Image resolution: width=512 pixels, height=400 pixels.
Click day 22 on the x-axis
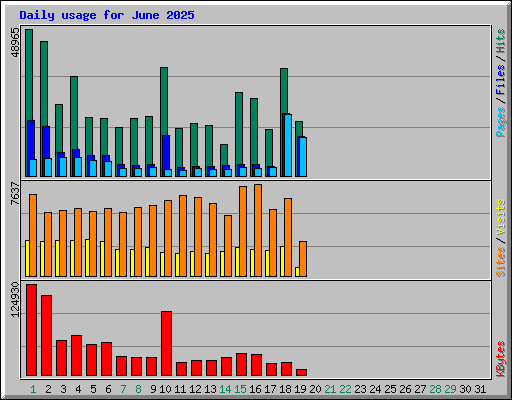point(345,389)
